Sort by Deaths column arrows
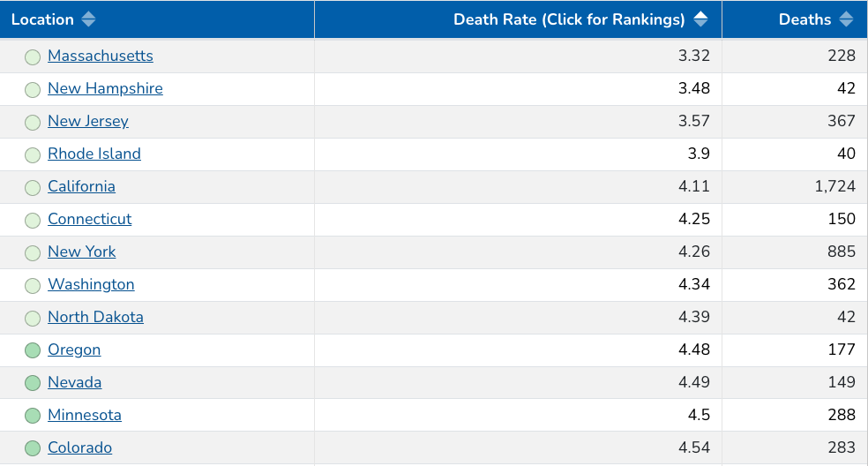This screenshot has height=466, width=868. (846, 19)
